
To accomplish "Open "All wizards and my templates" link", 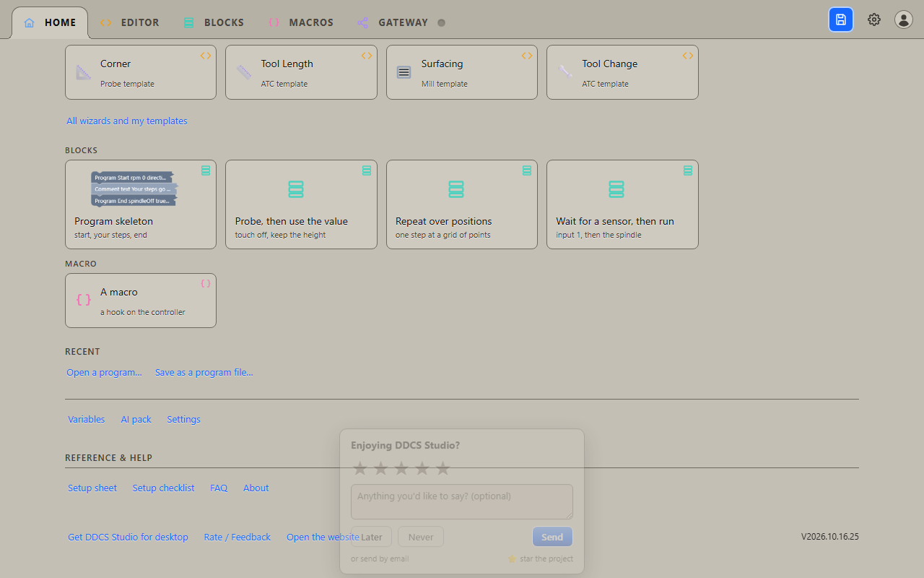I will point(127,121).
